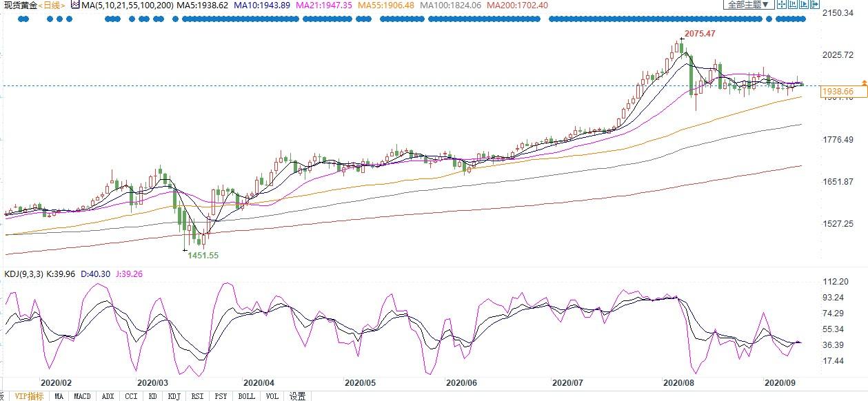Image resolution: width=868 pixels, height=401 pixels.
Task: Choose the KDJ indicator tab
Action: pos(174,396)
